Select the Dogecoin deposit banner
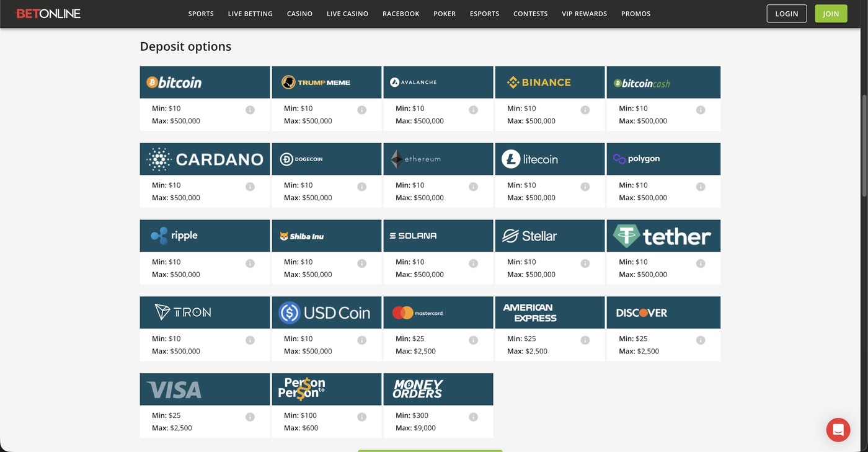The height and width of the screenshot is (452, 868). point(327,159)
